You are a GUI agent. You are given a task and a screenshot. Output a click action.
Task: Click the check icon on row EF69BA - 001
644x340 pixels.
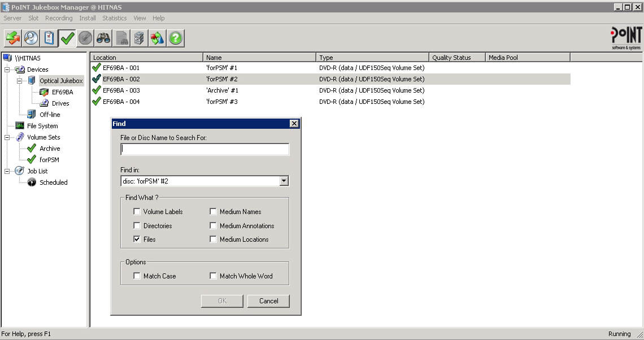(97, 67)
